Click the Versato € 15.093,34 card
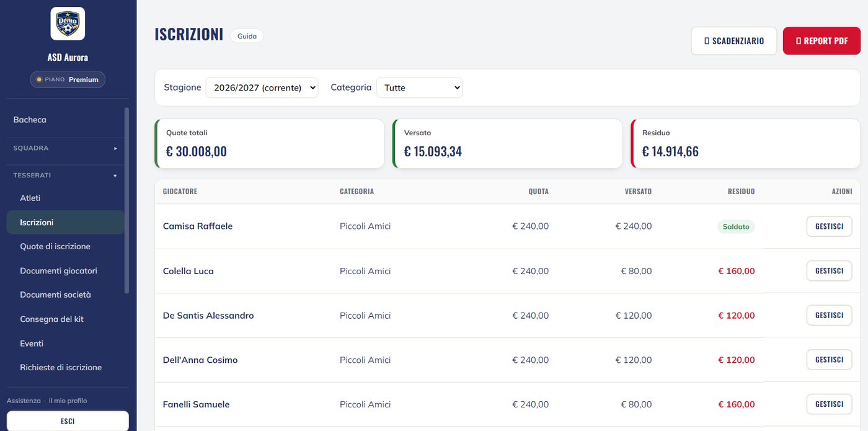Image resolution: width=868 pixels, height=431 pixels. point(507,143)
